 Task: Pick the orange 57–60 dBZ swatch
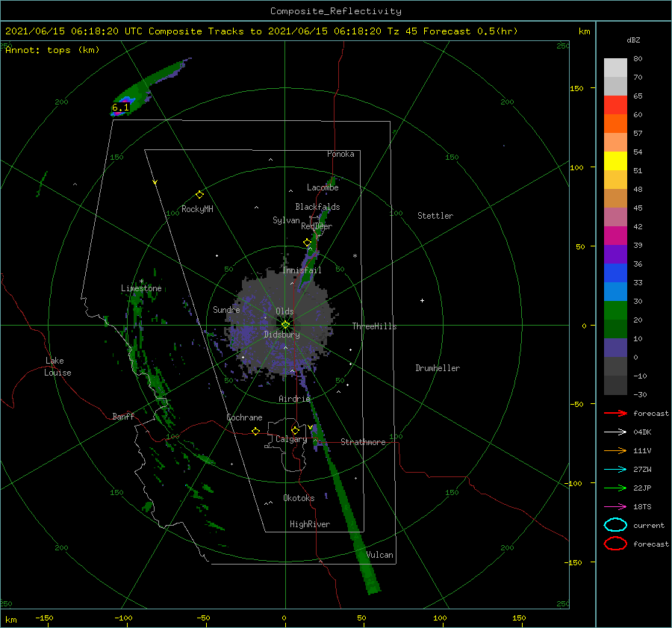(615, 124)
